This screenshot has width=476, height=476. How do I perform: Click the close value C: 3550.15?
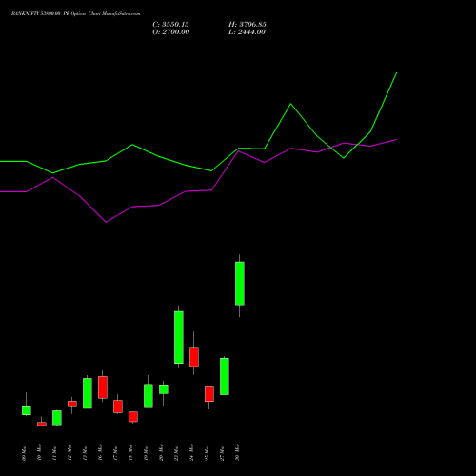click(170, 25)
